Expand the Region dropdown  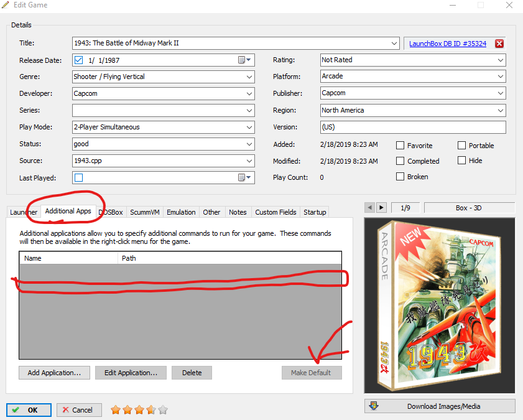click(x=501, y=110)
